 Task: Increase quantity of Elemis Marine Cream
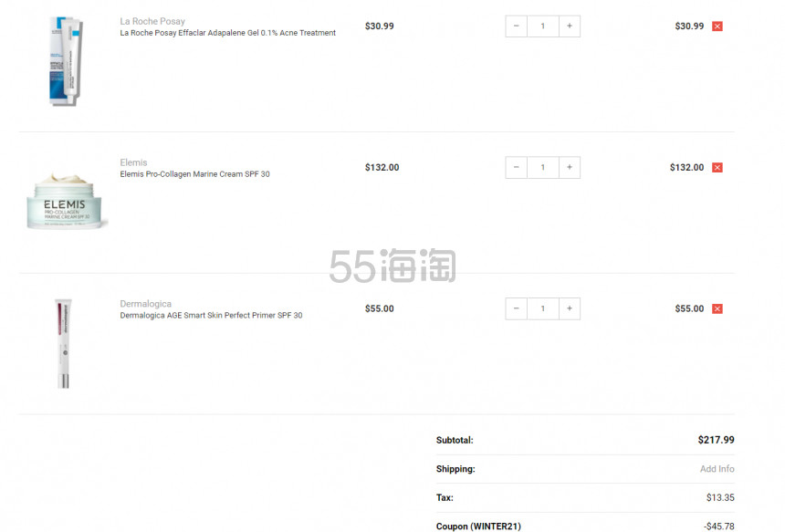coord(570,167)
